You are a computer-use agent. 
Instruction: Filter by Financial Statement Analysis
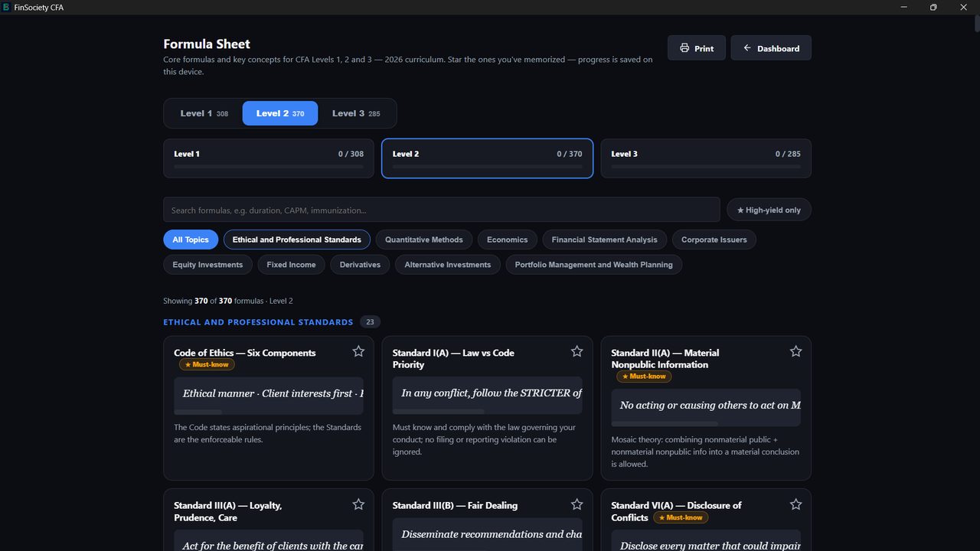click(x=605, y=240)
